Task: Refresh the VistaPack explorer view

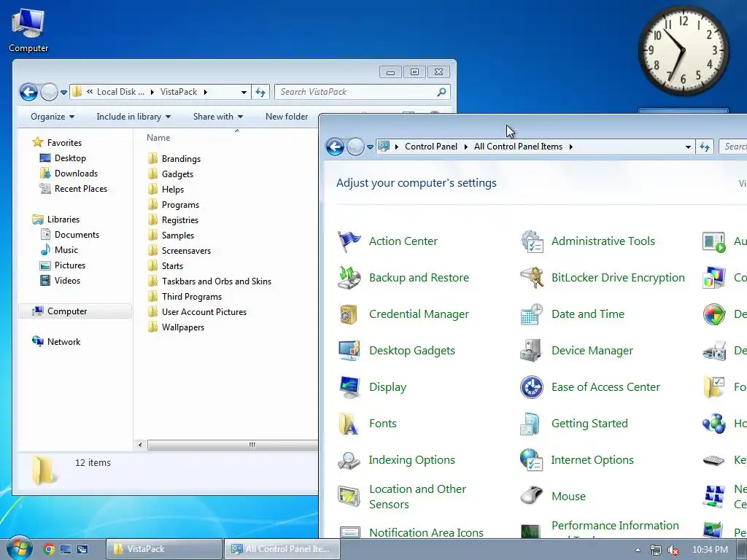Action: point(260,92)
